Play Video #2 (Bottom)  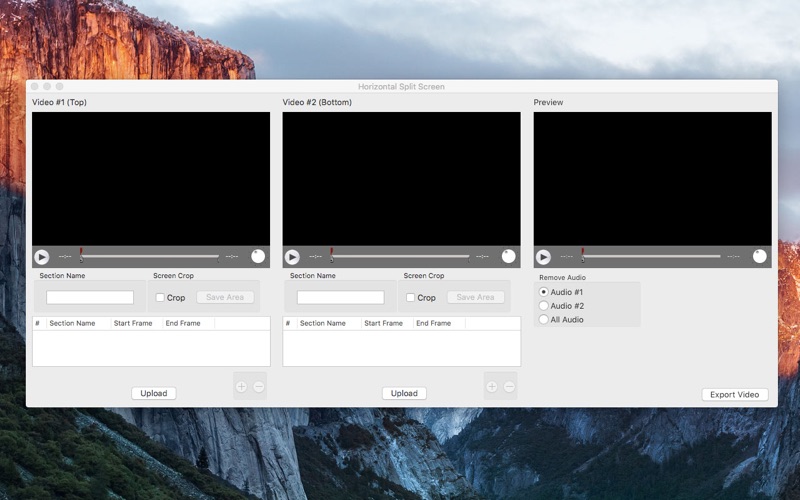click(292, 257)
